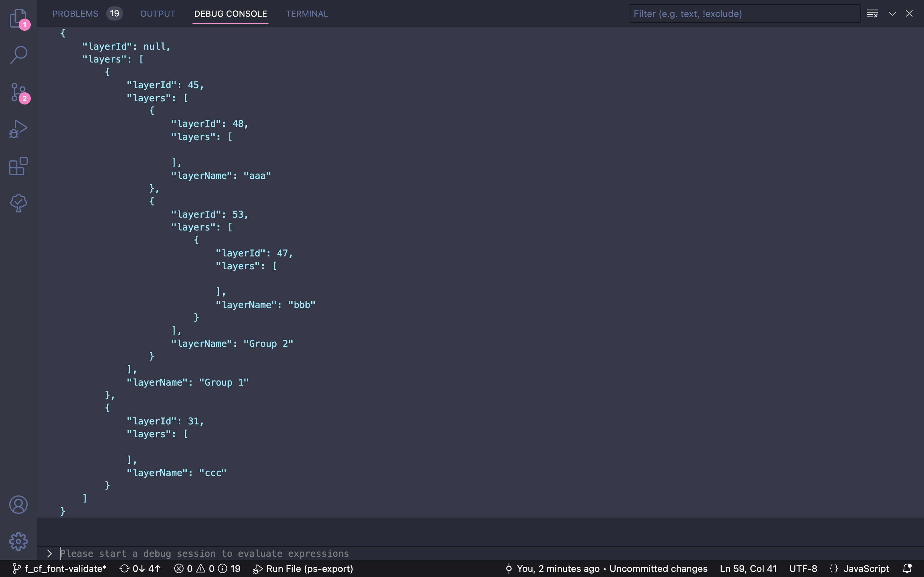Clear the debug console output

[873, 13]
